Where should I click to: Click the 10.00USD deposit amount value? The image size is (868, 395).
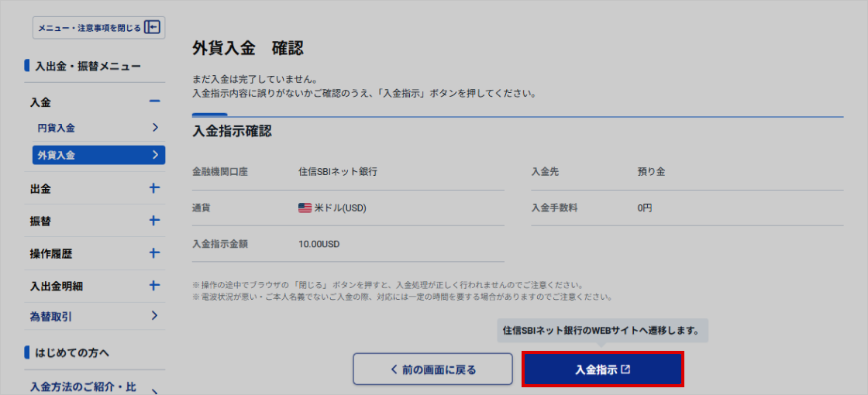click(319, 244)
